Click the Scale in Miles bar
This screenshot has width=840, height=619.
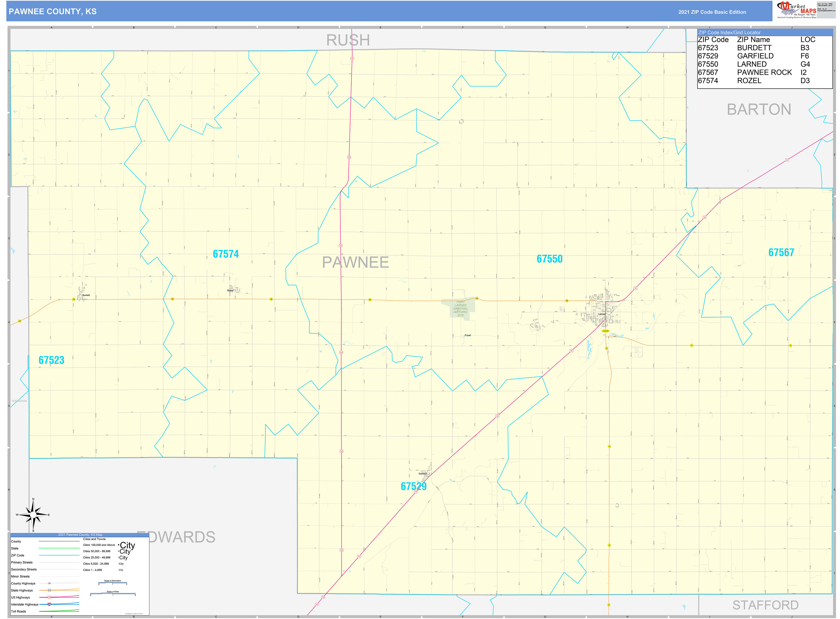pos(113,594)
